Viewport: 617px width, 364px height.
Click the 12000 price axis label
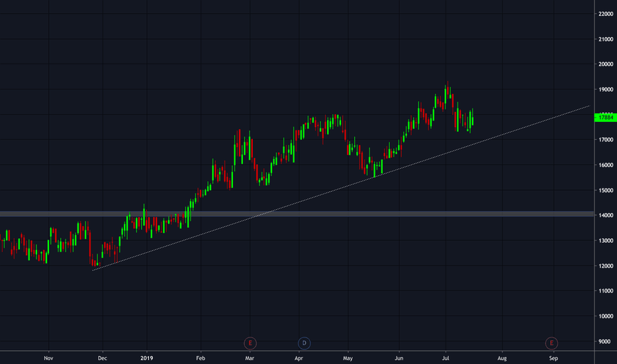606,266
